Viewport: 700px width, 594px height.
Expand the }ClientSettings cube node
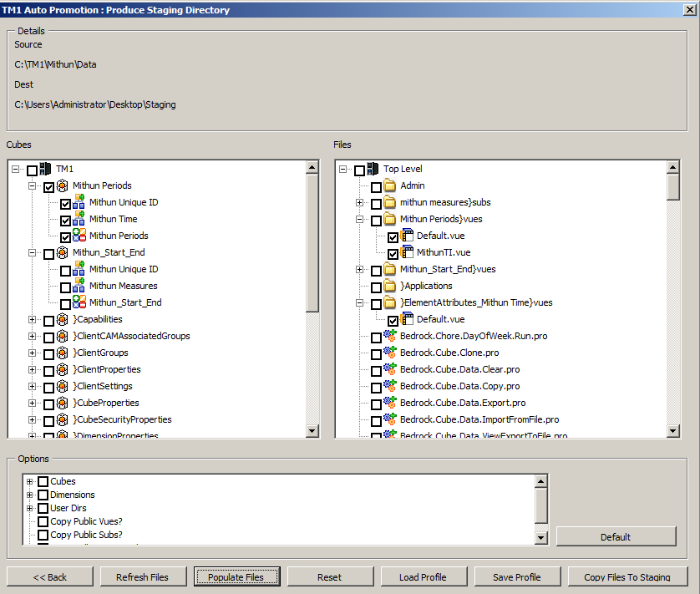(x=32, y=387)
